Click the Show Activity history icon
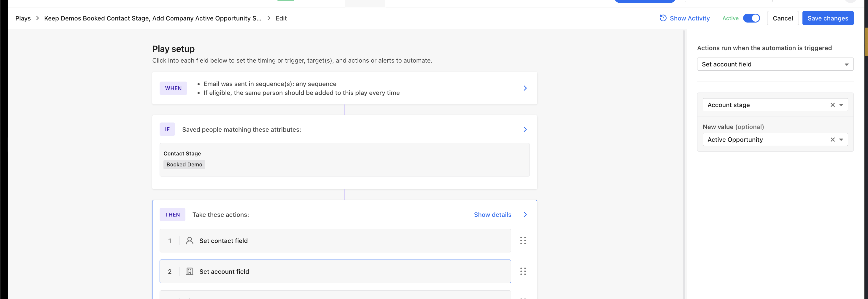The image size is (868, 299). pyautogui.click(x=663, y=18)
